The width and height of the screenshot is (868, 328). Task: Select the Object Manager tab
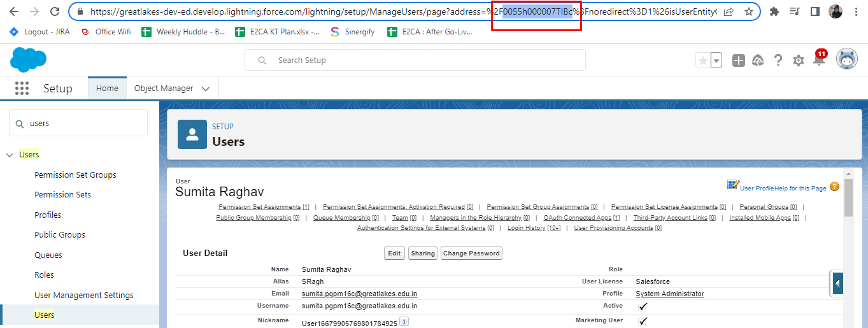point(164,88)
